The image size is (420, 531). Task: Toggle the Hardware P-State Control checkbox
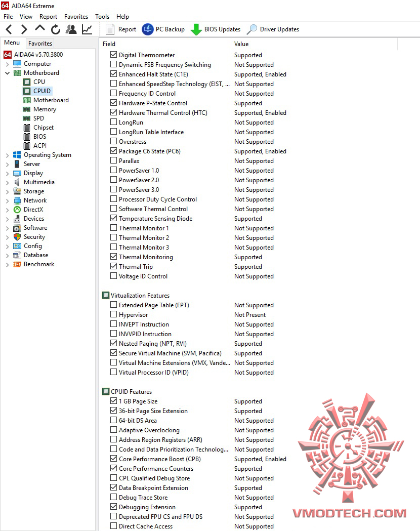point(114,103)
